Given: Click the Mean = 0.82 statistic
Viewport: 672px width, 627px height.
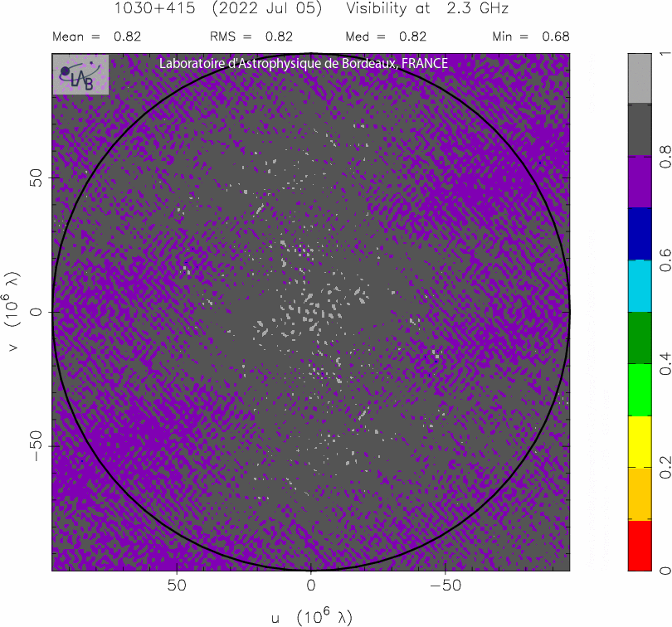Looking at the screenshot, I should pos(96,36).
